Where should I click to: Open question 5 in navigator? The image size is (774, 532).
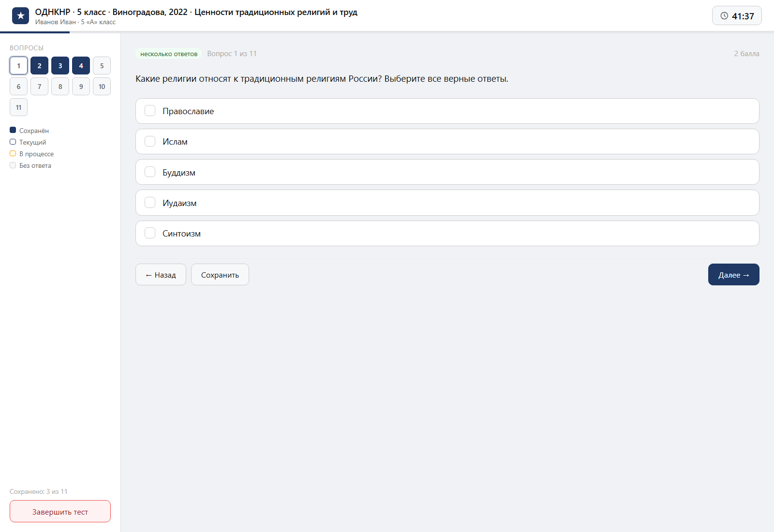click(x=102, y=66)
